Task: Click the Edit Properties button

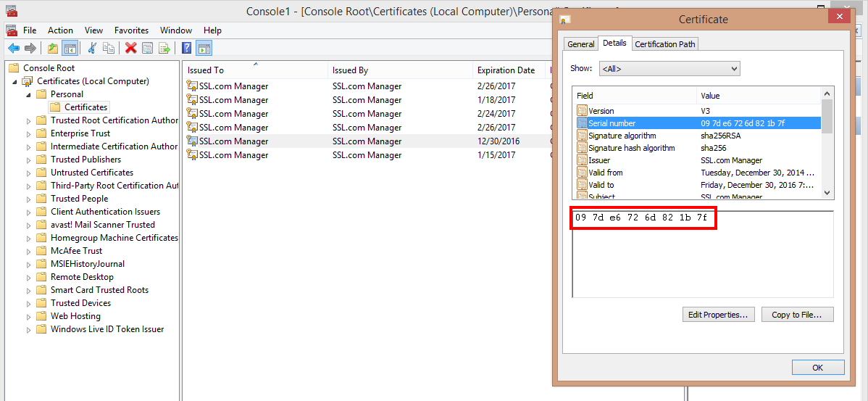Action: (717, 315)
